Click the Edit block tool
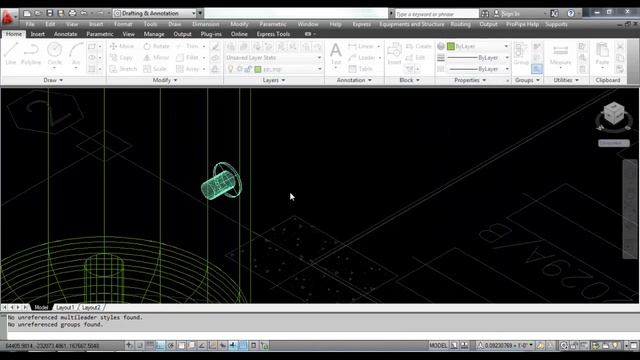This screenshot has height=360, width=640. 416,58
